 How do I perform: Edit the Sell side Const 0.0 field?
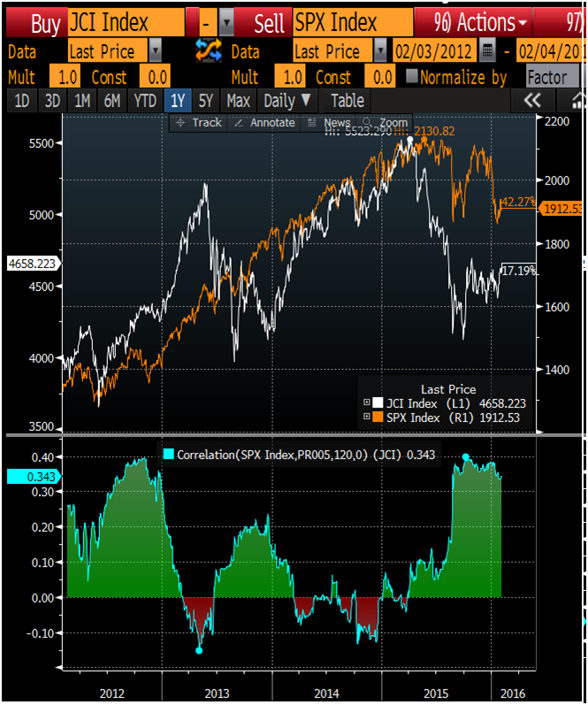380,77
